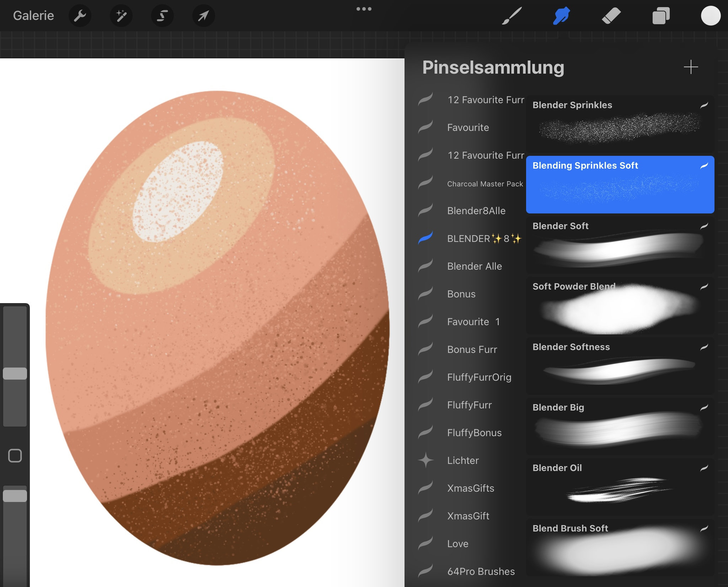Open the Bonus brush set

[x=471, y=294]
